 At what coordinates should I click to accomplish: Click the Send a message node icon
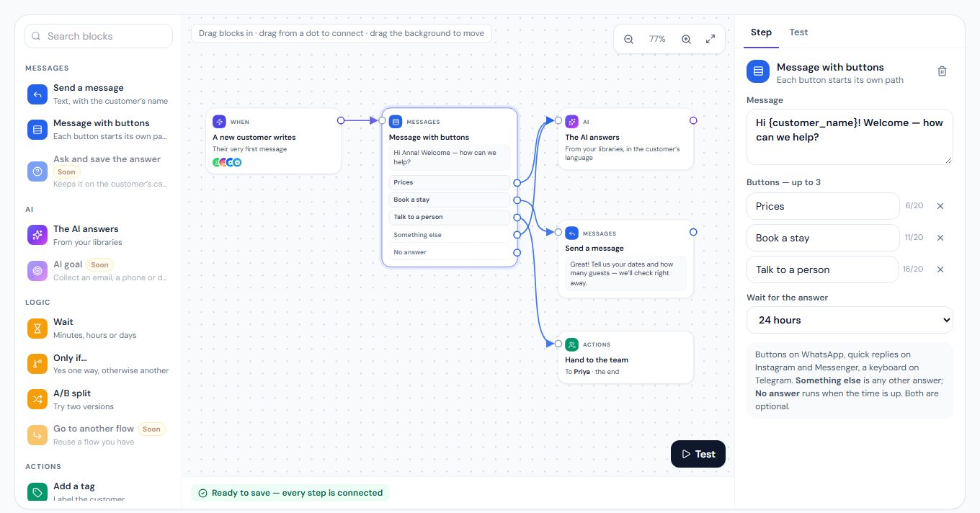pos(571,233)
